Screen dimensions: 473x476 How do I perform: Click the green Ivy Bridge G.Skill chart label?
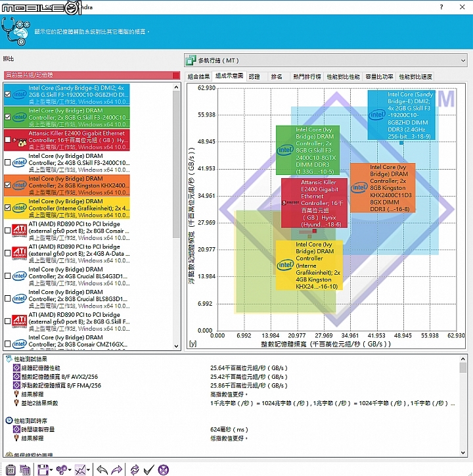(308, 151)
